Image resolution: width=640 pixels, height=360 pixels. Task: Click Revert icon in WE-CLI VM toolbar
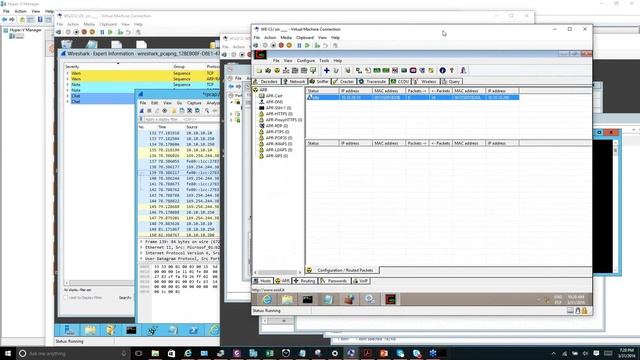pos(325,45)
